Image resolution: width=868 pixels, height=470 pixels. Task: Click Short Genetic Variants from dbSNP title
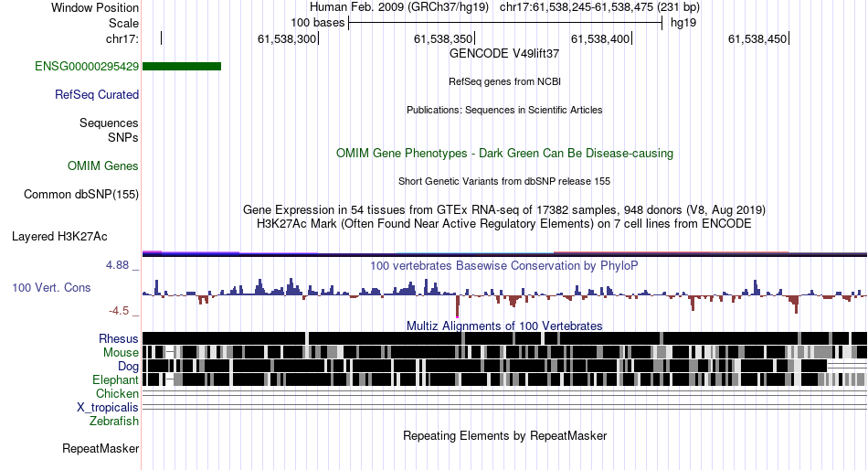coord(504,181)
